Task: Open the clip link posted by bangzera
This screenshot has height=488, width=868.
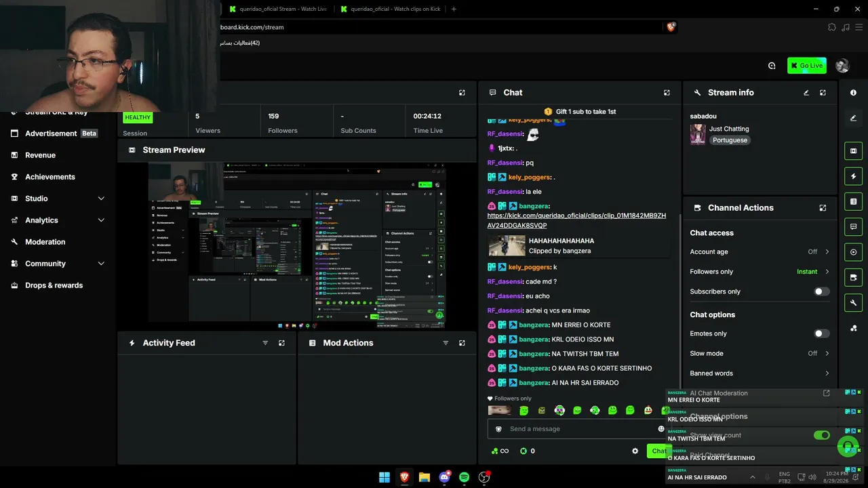Action: (x=576, y=220)
